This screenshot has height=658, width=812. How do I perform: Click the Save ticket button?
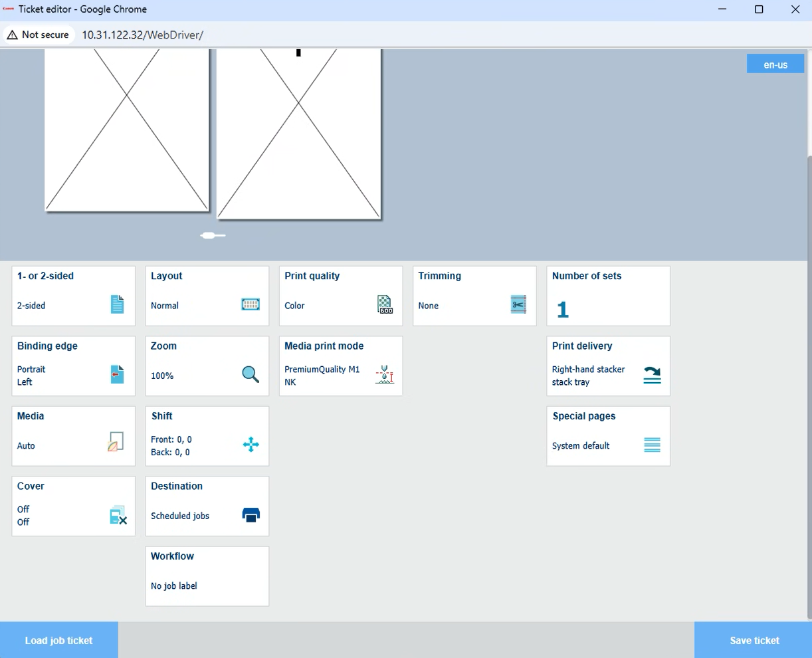(x=754, y=640)
